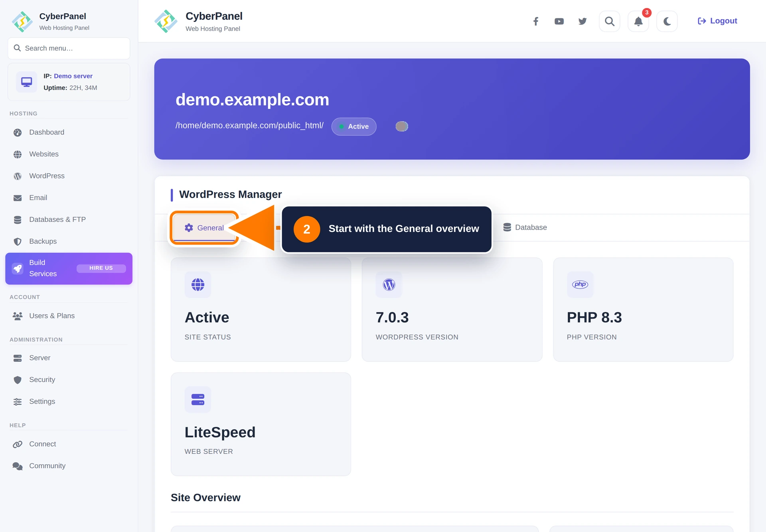Image resolution: width=766 pixels, height=532 pixels.
Task: Open the WordPress sidebar menu
Action: pyautogui.click(x=69, y=176)
